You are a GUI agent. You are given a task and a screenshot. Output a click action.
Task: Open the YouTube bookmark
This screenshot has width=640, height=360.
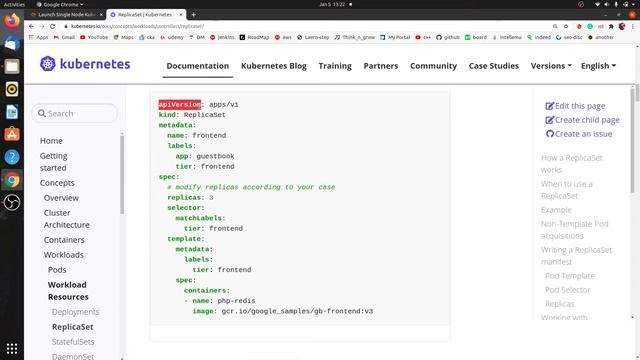tap(94, 37)
